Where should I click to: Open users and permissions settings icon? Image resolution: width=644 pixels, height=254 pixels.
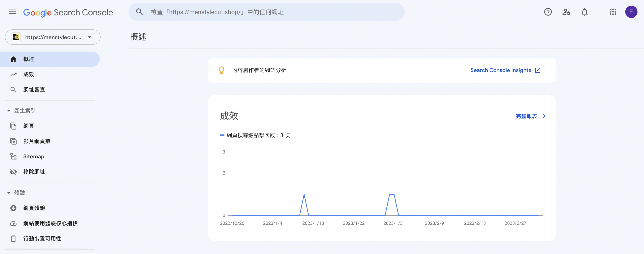tap(566, 12)
